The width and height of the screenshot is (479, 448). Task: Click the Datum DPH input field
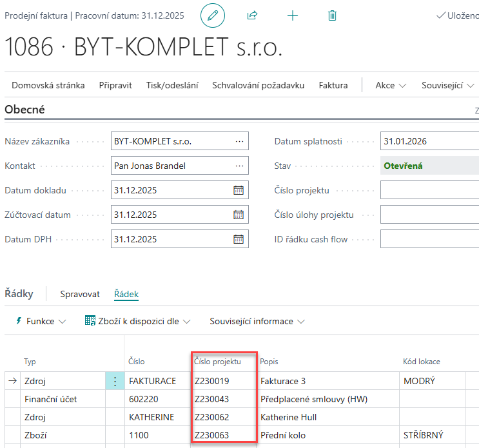(x=180, y=239)
